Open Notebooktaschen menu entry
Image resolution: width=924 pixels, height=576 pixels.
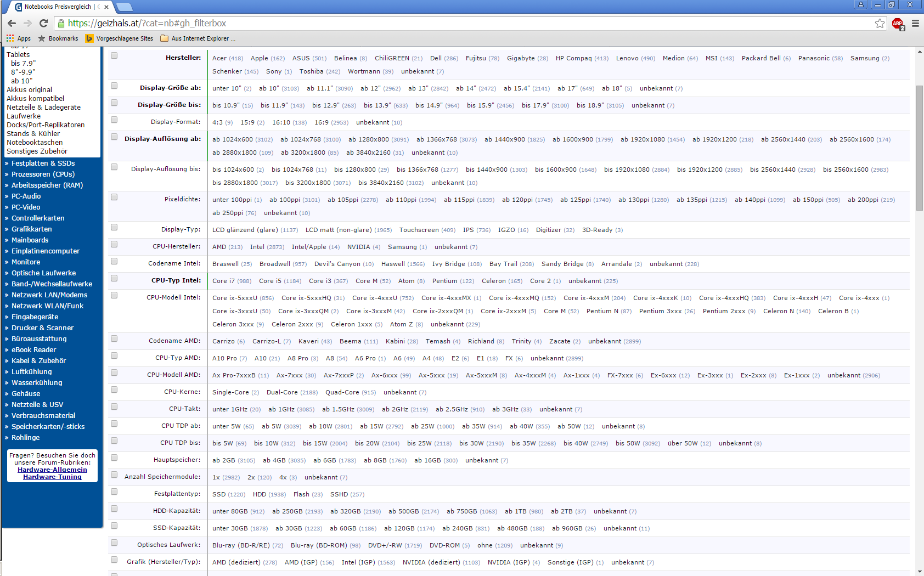[35, 142]
